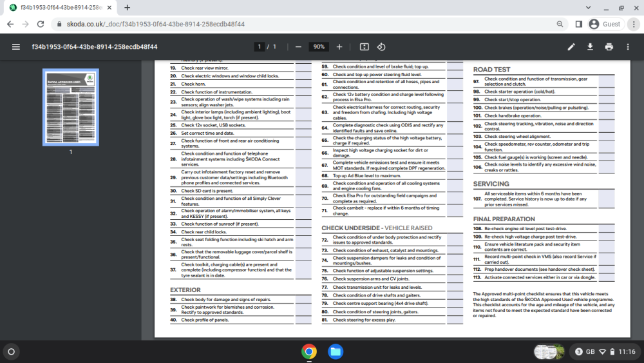The image size is (644, 363).
Task: Click the document title in PDF toolbar
Action: point(95,47)
